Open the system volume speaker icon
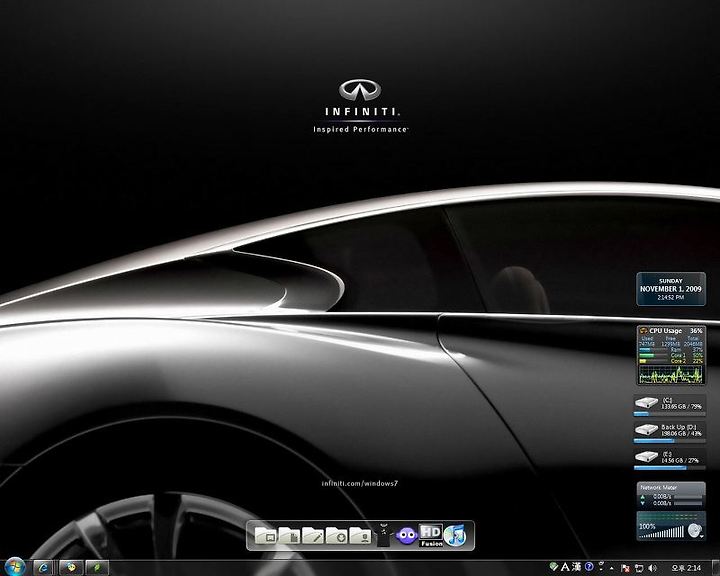The width and height of the screenshot is (720, 576). [652, 568]
